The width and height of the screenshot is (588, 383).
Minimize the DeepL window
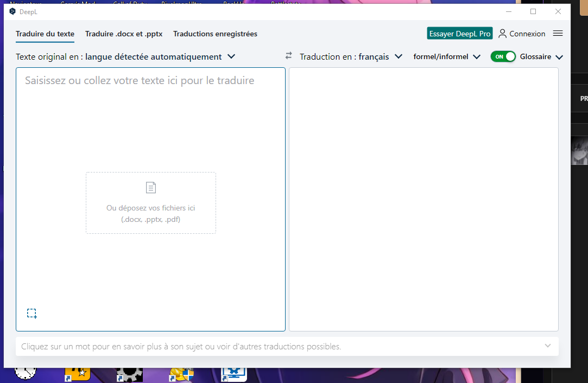tap(509, 11)
